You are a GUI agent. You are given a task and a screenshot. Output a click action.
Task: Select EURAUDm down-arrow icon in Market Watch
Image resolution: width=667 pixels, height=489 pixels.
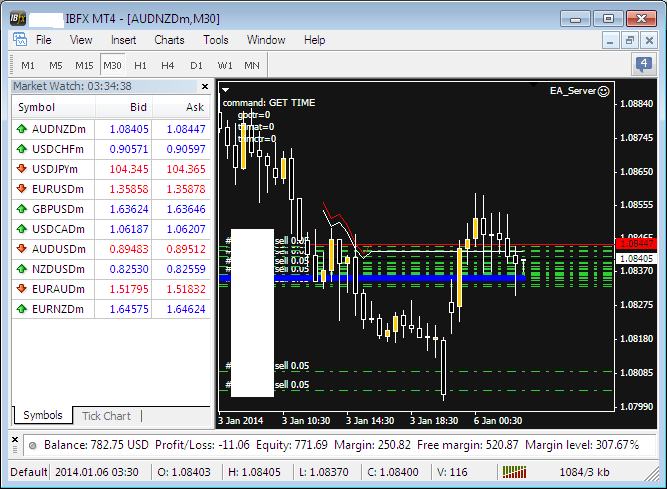click(22, 289)
